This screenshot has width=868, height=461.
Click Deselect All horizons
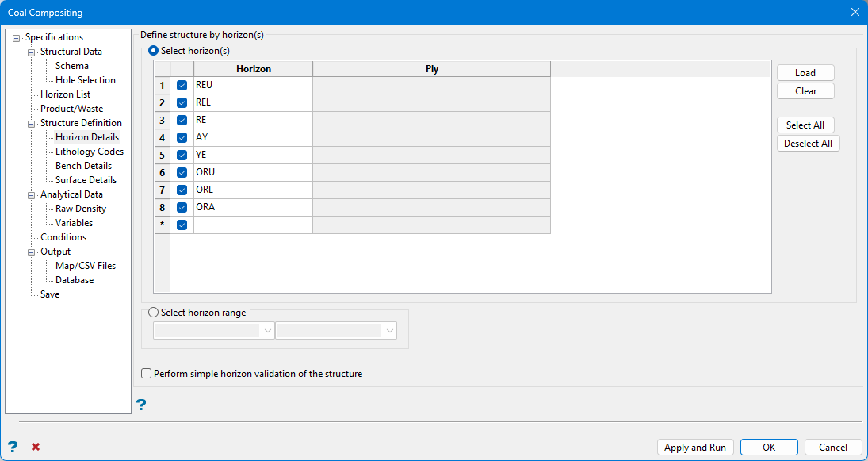(809, 144)
